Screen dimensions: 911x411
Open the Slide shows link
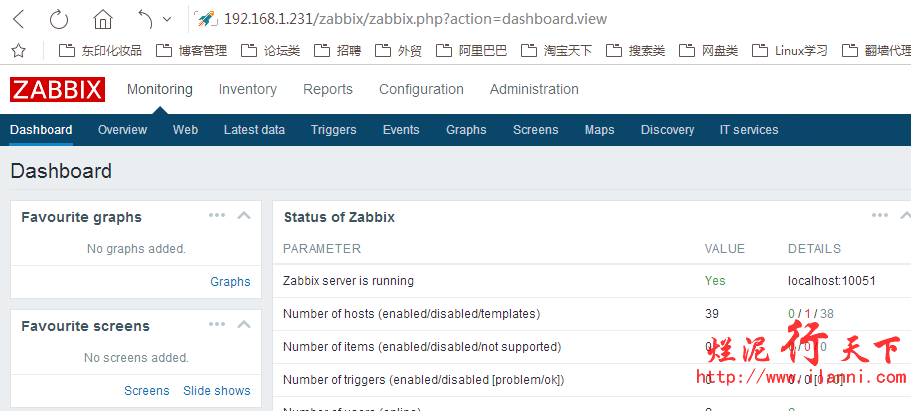[x=217, y=391]
